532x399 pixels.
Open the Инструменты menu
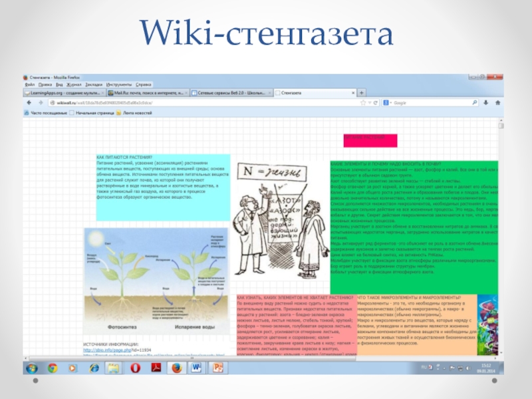tap(119, 84)
